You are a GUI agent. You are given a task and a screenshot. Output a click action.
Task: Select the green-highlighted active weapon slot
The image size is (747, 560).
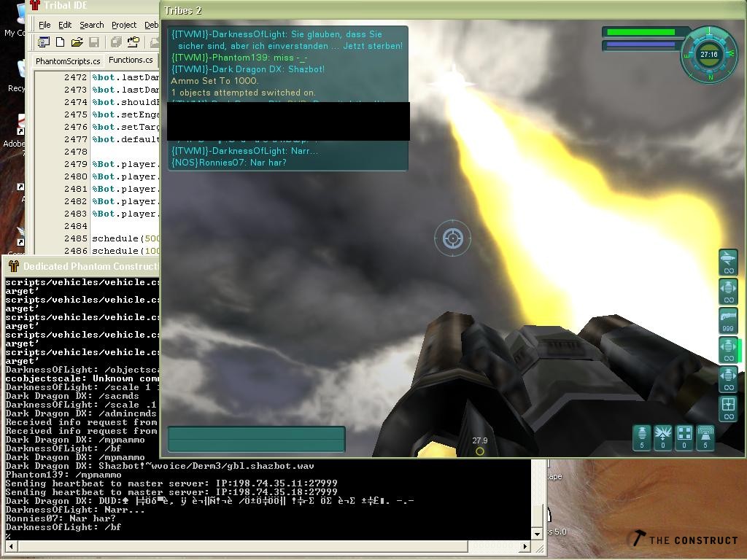[x=729, y=349]
